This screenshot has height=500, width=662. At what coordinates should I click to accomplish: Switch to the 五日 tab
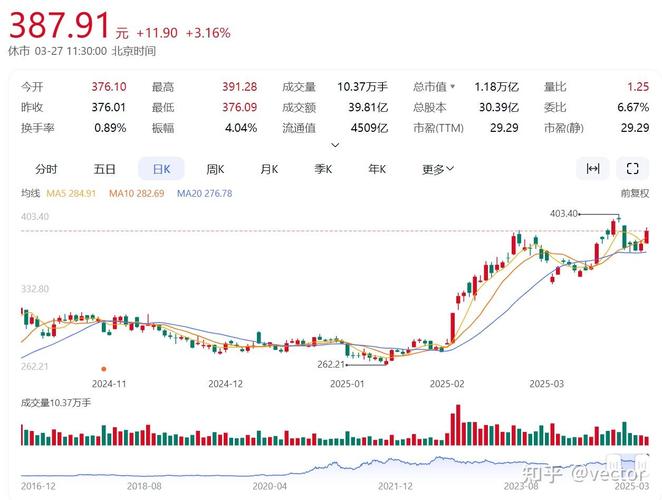point(104,169)
